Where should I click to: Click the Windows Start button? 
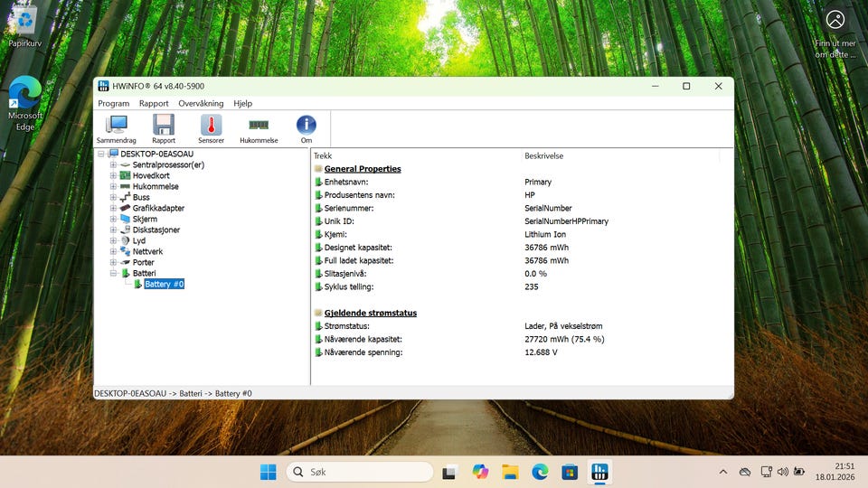(269, 472)
